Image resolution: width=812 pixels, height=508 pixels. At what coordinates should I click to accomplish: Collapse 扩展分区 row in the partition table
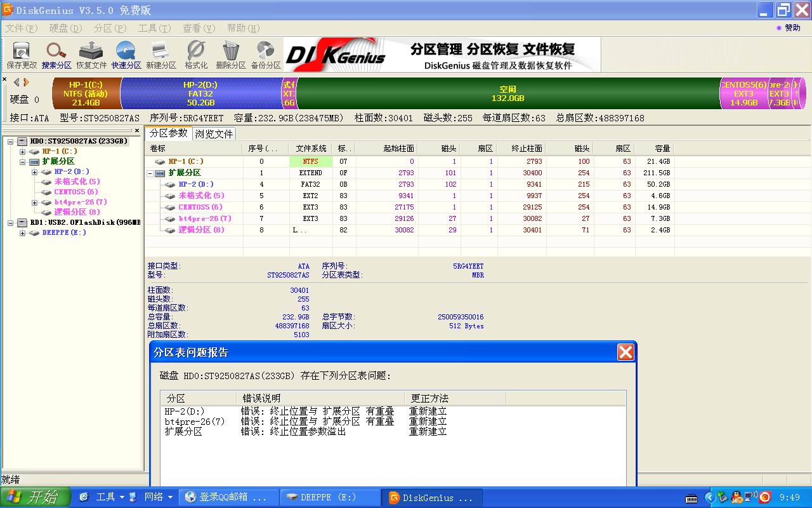[150, 173]
